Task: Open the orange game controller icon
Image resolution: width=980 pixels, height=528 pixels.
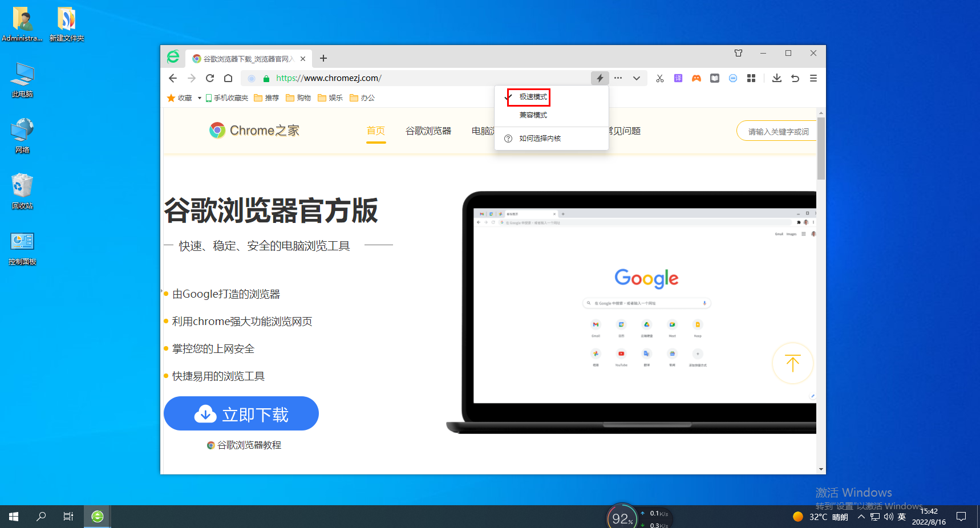Action: [696, 78]
